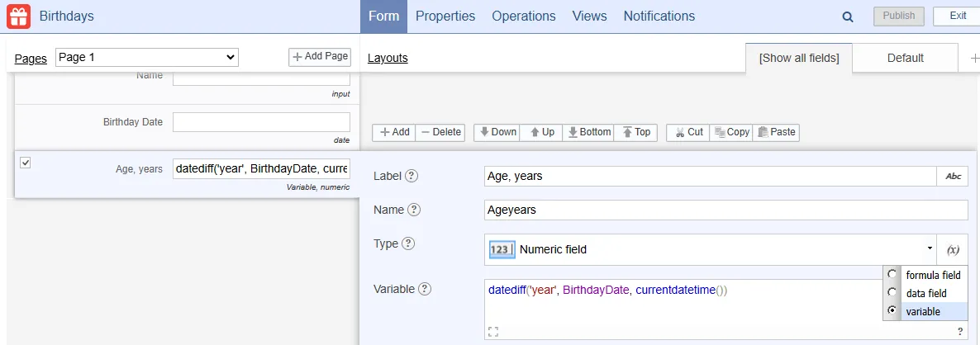
Task: Click the Exit button
Action: 957,16
